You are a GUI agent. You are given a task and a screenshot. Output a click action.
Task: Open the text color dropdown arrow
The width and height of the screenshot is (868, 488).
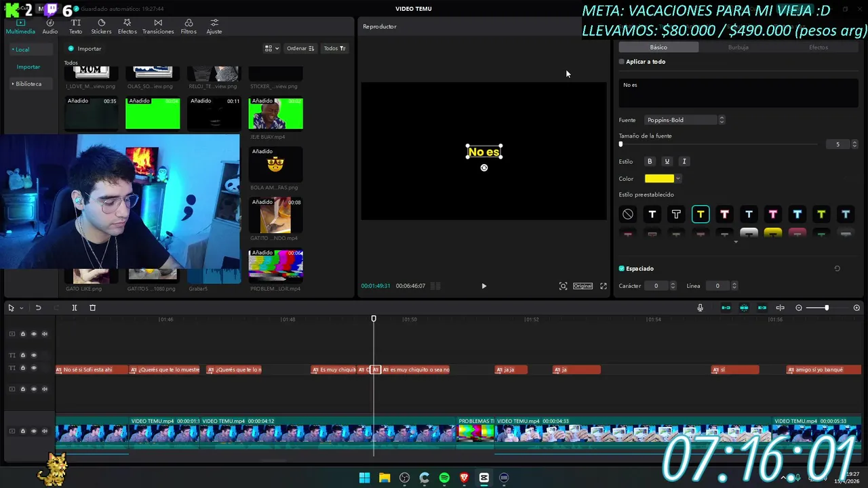click(x=677, y=179)
